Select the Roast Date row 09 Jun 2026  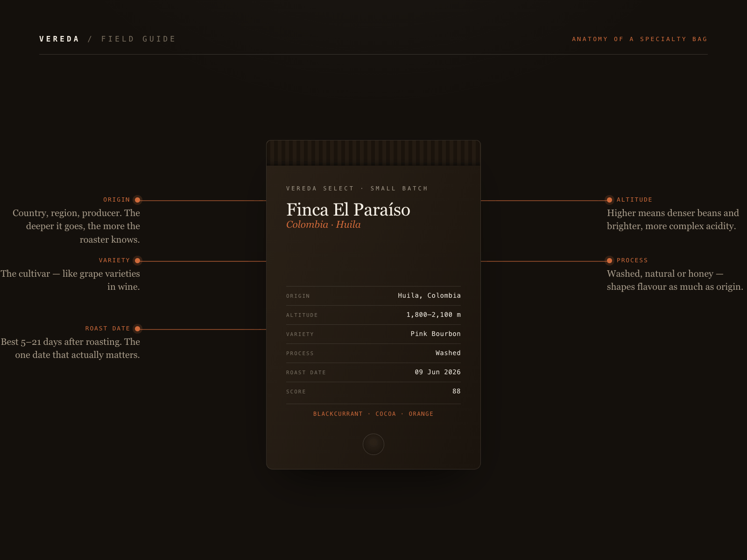373,372
